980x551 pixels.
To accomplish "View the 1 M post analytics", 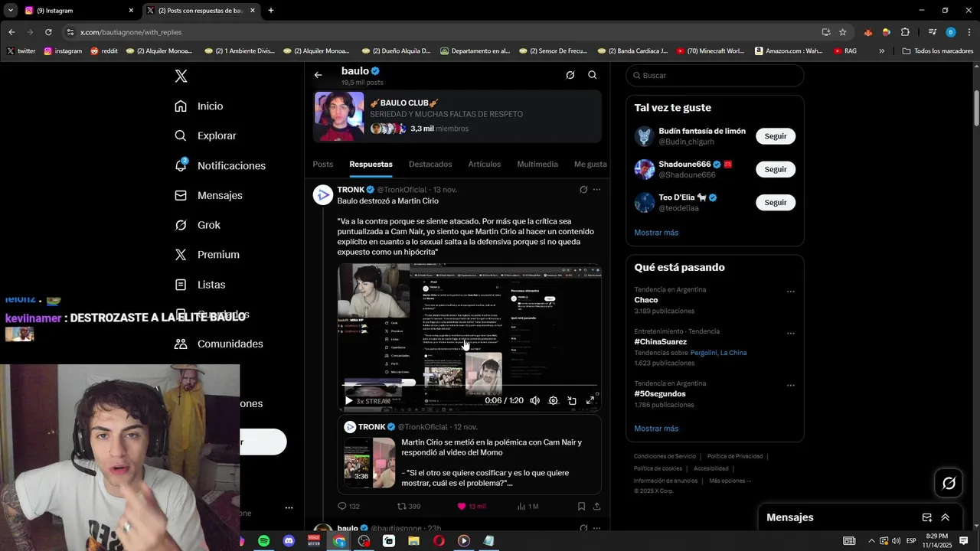I will [x=528, y=507].
